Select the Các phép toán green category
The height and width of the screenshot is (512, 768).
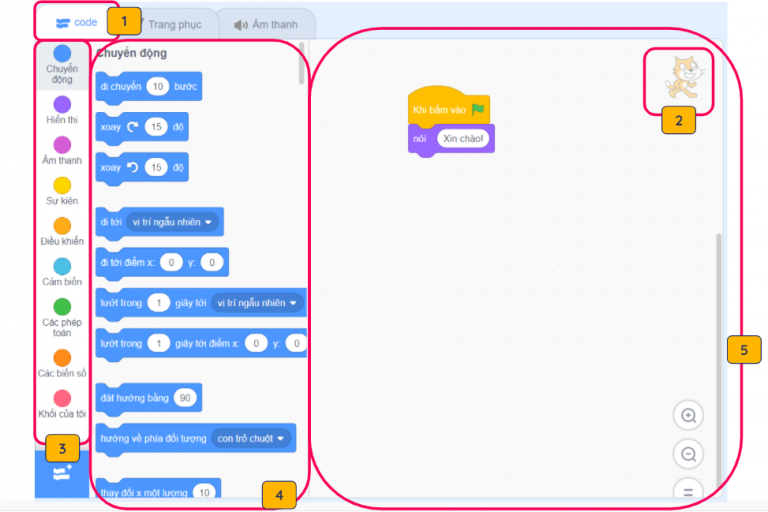pyautogui.click(x=62, y=306)
